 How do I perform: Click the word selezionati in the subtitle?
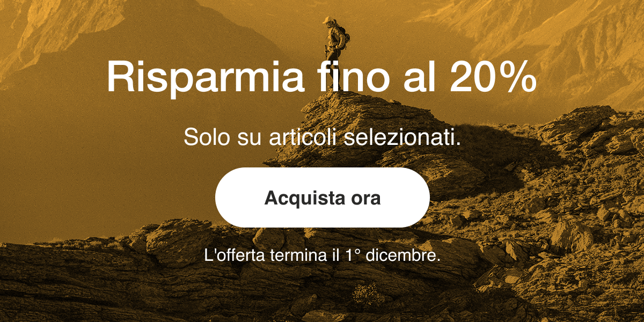pyautogui.click(x=402, y=137)
